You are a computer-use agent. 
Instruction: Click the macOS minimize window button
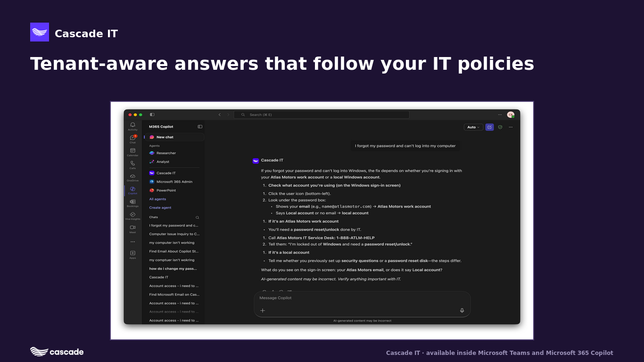(135, 115)
